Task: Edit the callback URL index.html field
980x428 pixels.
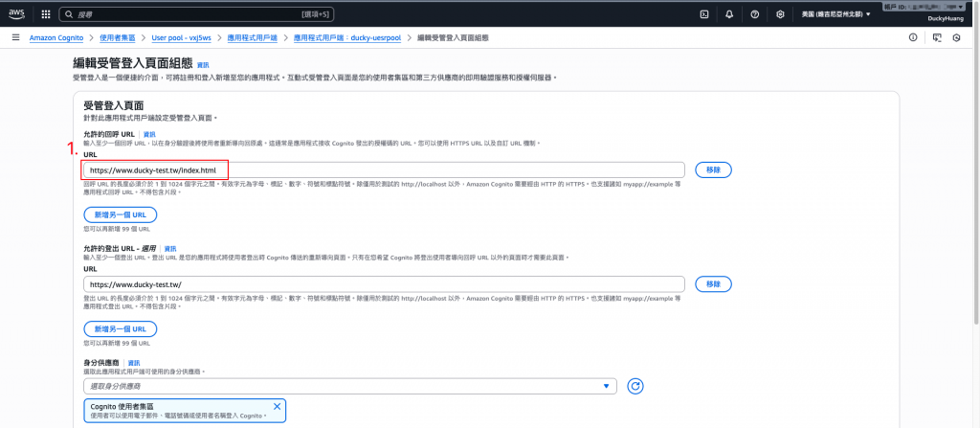Action: coord(384,169)
